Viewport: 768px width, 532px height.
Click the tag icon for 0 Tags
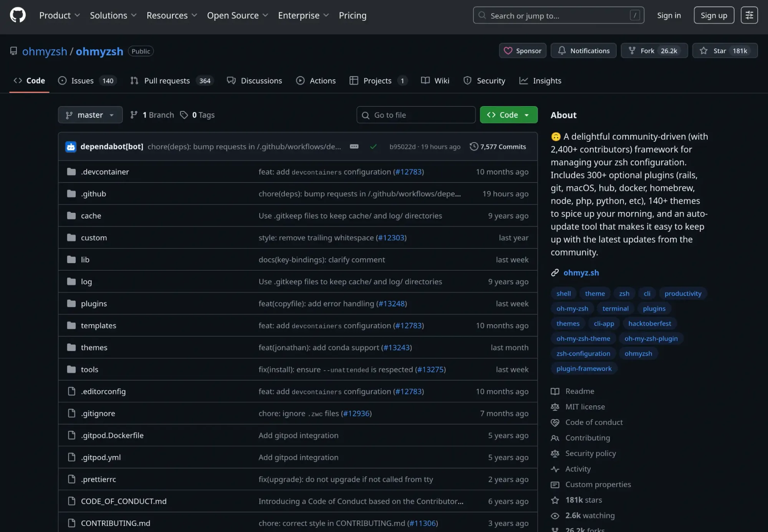tap(184, 115)
